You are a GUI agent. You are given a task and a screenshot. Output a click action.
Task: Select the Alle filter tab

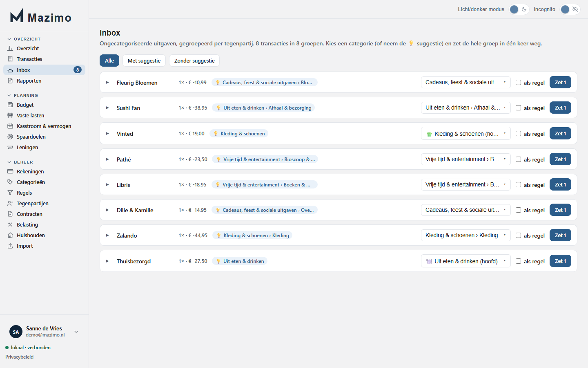click(x=109, y=61)
